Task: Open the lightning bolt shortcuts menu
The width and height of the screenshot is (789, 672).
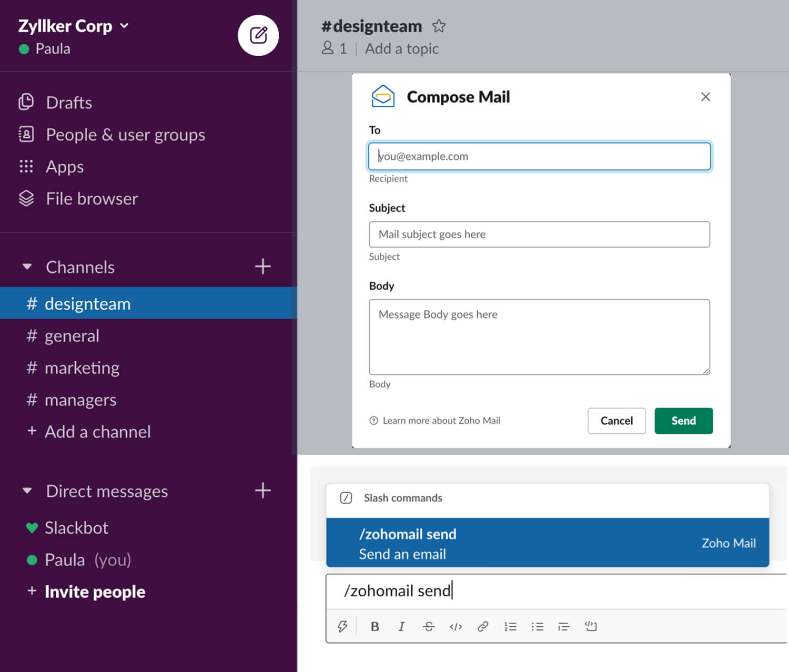Action: click(342, 626)
